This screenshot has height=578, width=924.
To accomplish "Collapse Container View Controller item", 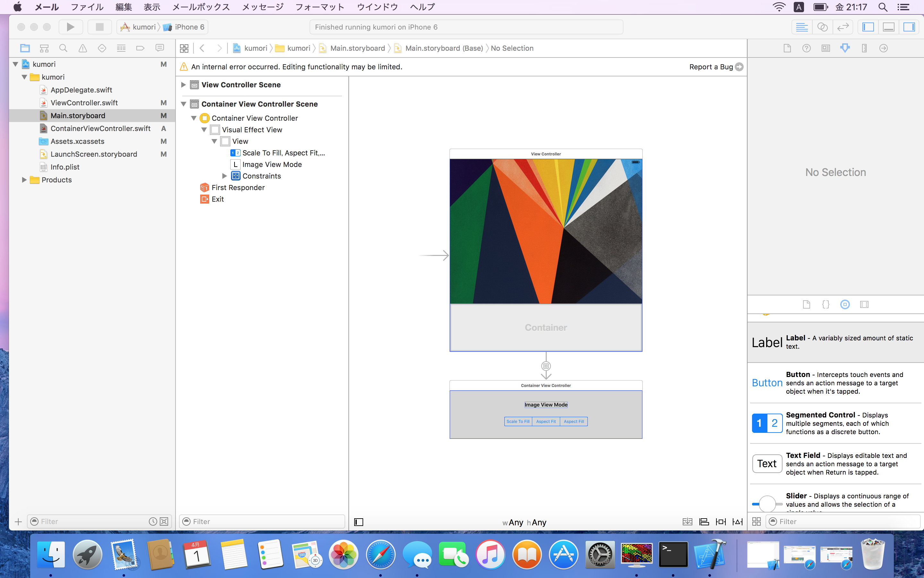I will [194, 118].
